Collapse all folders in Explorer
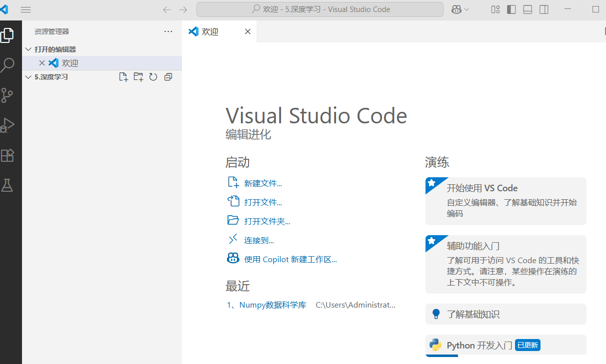Screen dimensions: 606x364 pyautogui.click(x=168, y=77)
